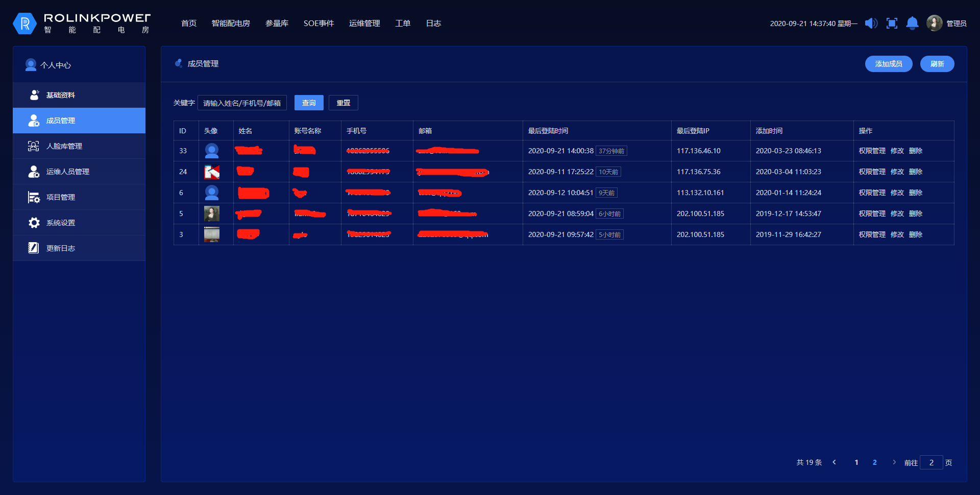
Task: Click 删除 for member ID 24
Action: coord(916,172)
